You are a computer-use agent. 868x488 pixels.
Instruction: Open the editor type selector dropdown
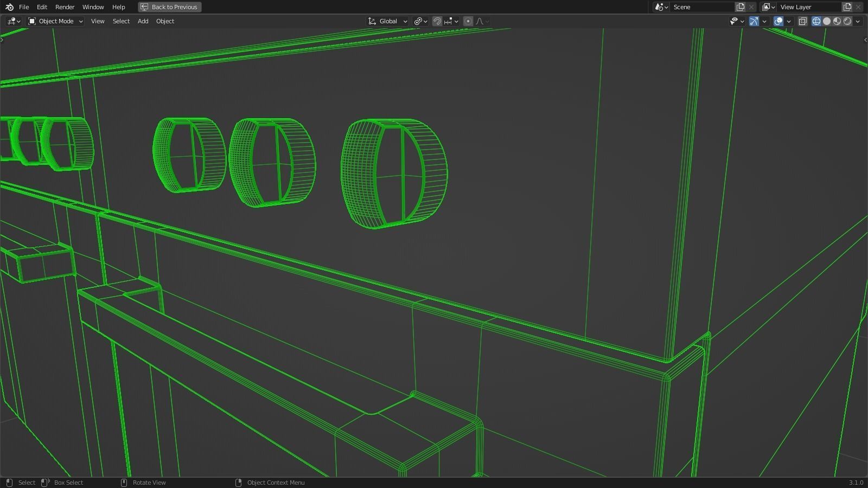[14, 21]
